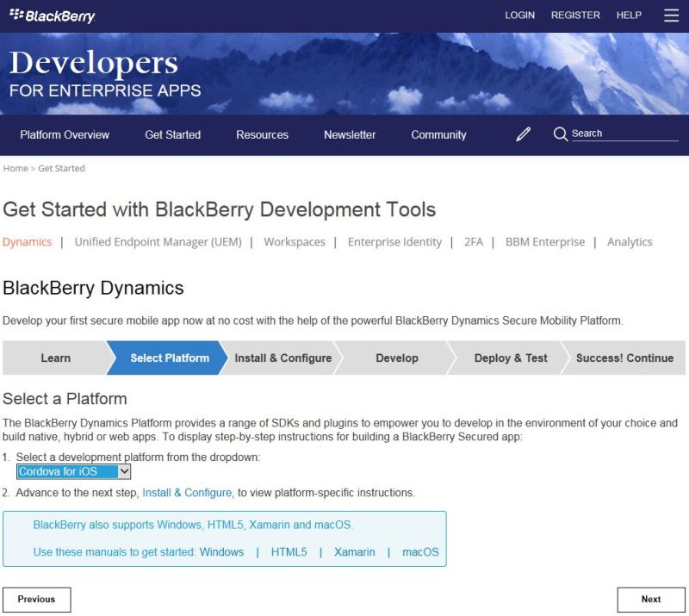Viewport: 689px width, 616px height.
Task: Open the Resources menu
Action: tap(263, 134)
